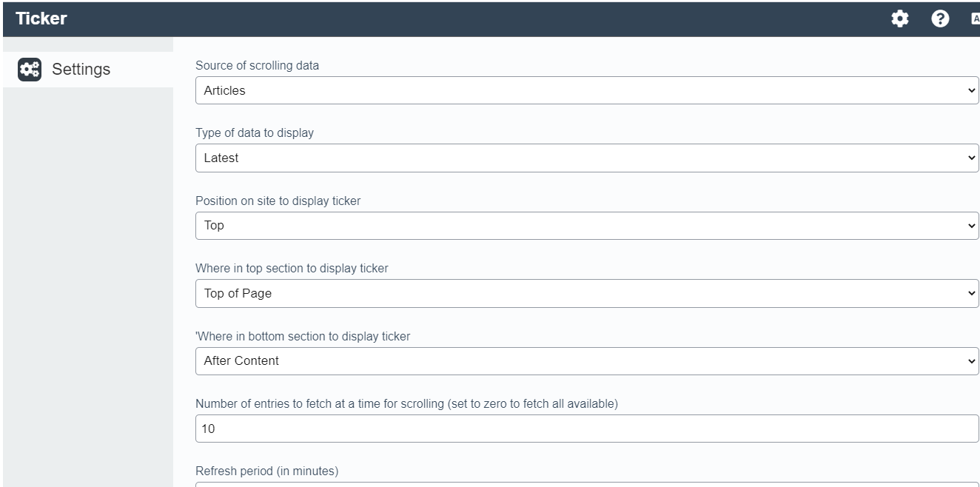Screen dimensions: 980x487
Task: Click the 'Refresh period (in minutes)' label
Action: (x=266, y=471)
